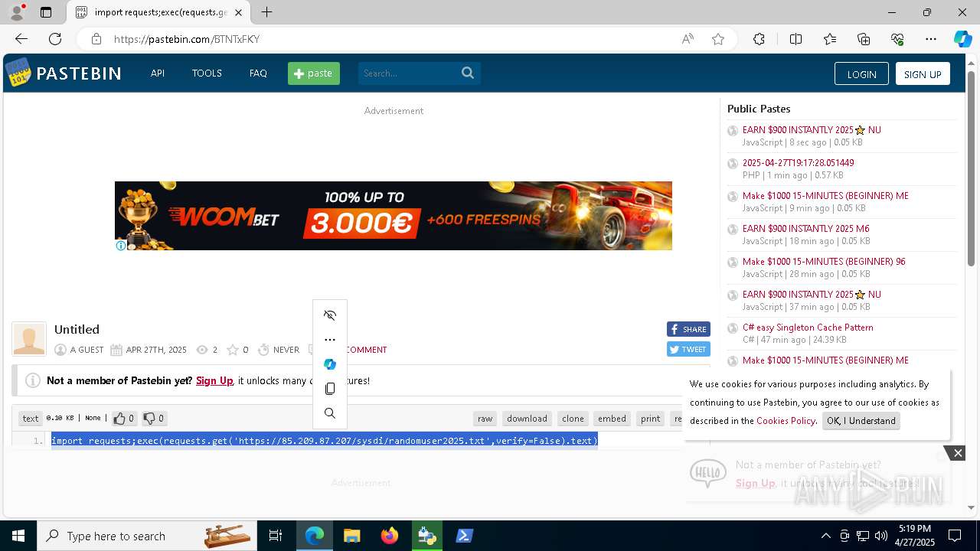Open Edge Settings and more menu
Image resolution: width=980 pixels, height=551 pixels.
[x=931, y=39]
